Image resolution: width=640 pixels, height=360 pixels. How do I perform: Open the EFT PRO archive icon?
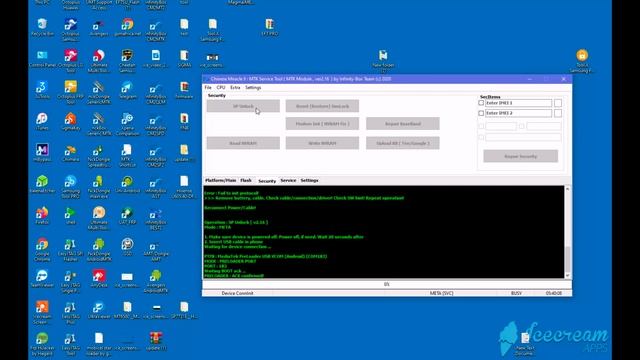269,27
